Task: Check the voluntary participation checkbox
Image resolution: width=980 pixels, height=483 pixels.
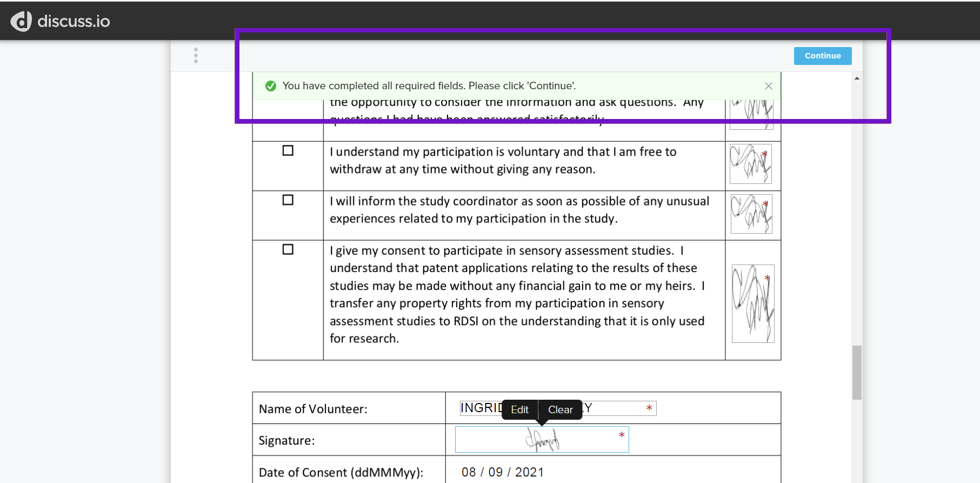Action: pyautogui.click(x=287, y=151)
